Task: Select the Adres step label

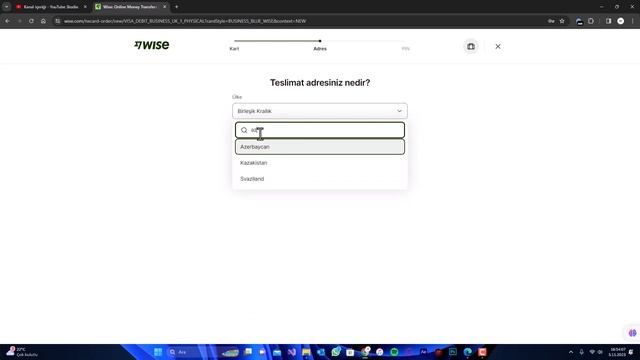Action: [x=320, y=49]
